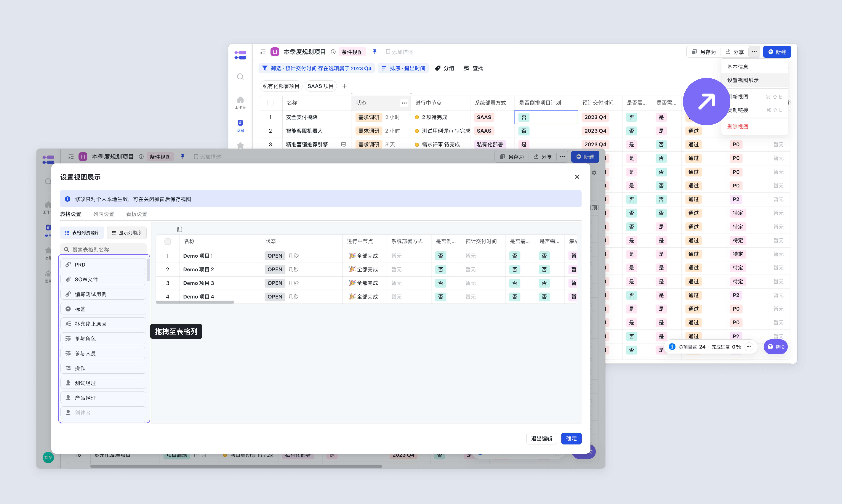This screenshot has height=504, width=842.
Task: Open the gear settings icon in the dimmed window
Action: [594, 173]
